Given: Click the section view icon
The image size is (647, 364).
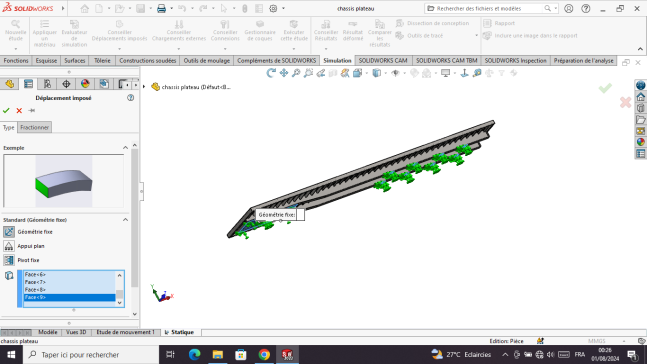Looking at the screenshot, I should 333,73.
